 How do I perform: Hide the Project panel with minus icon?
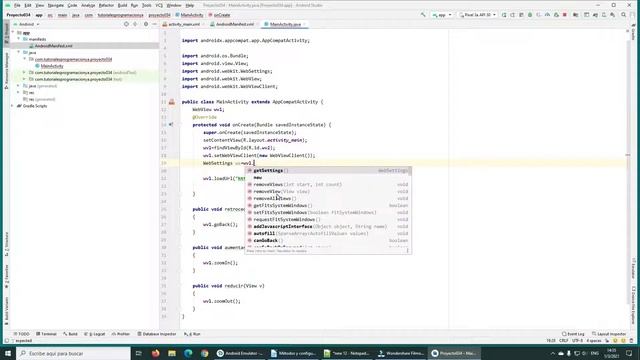click(154, 24)
